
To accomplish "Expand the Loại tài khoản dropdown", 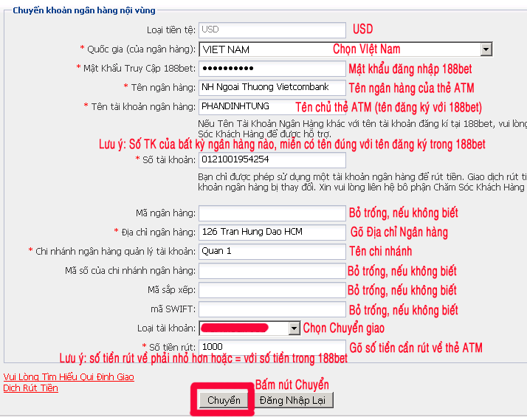I will point(294,328).
